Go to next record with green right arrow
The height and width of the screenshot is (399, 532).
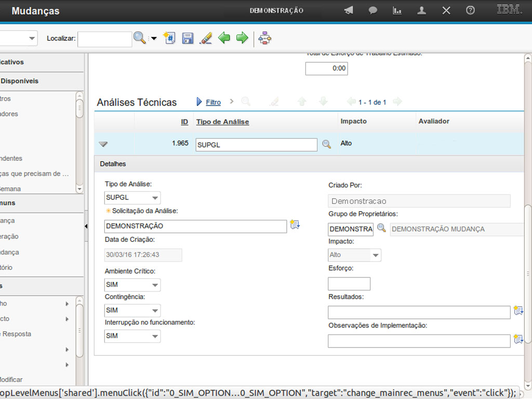(x=242, y=38)
